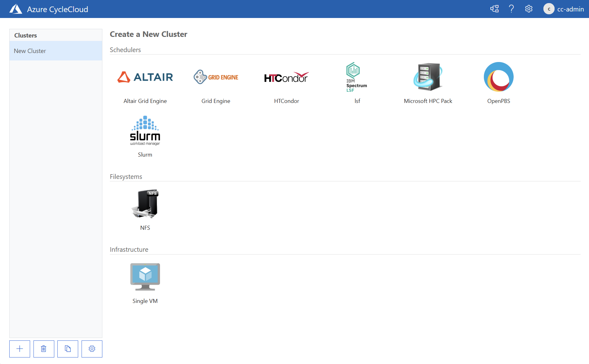The width and height of the screenshot is (589, 364).
Task: Open help via question mark icon
Action: point(511,9)
